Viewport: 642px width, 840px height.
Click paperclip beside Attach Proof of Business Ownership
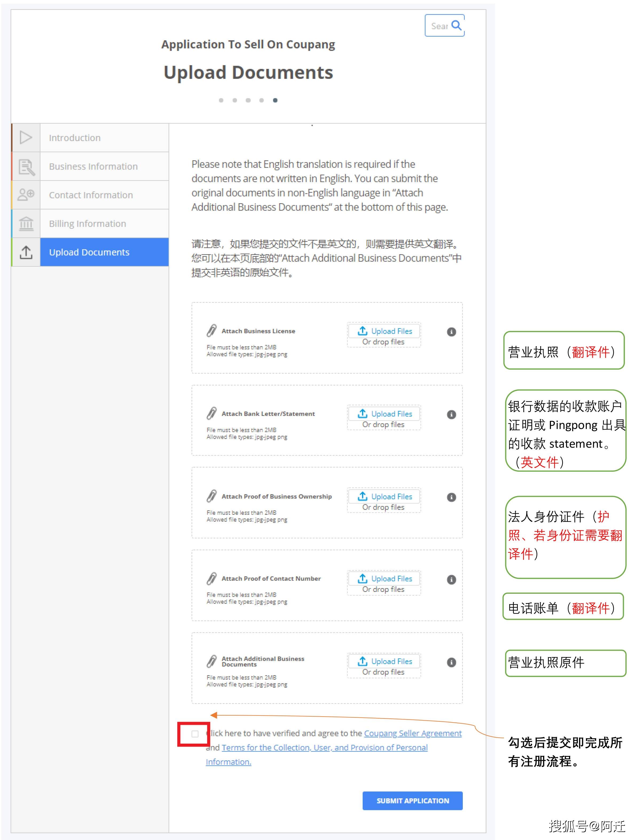coord(211,496)
